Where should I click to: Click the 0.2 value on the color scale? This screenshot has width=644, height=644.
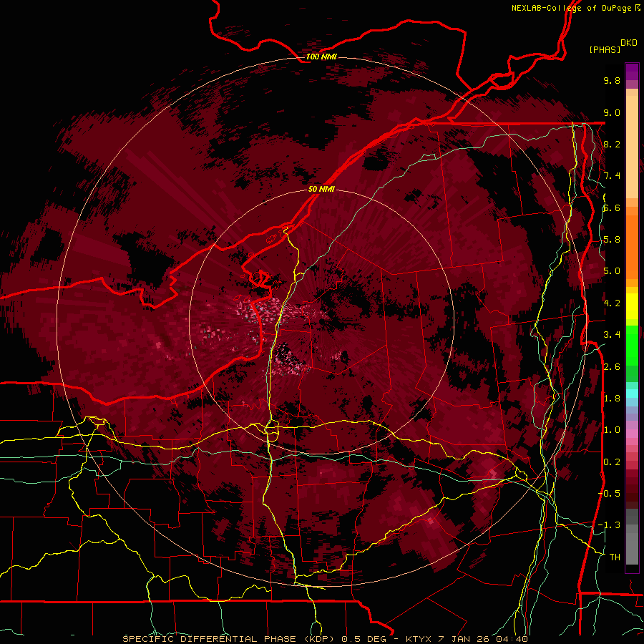point(612,462)
